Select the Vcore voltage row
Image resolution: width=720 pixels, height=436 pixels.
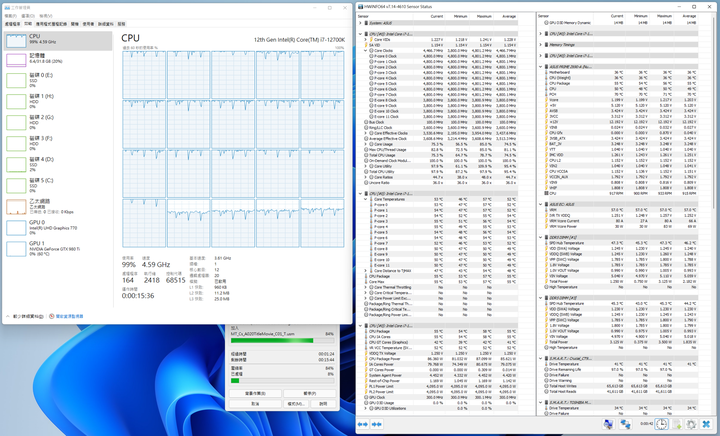(x=618, y=100)
